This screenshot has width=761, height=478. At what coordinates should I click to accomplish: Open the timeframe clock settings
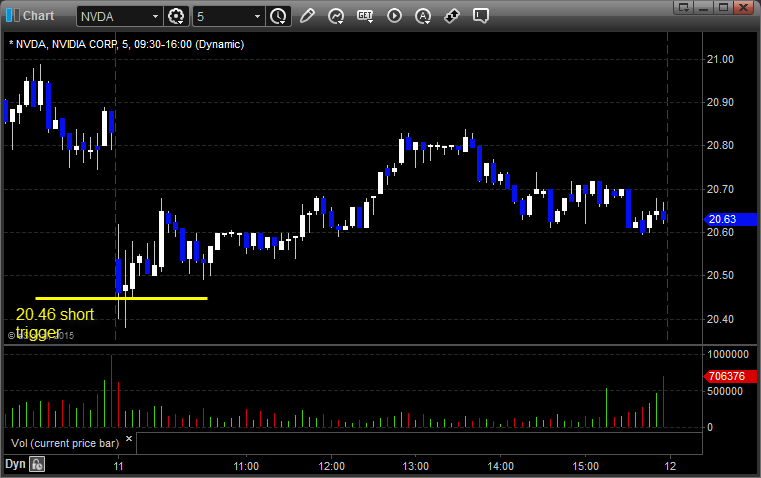coord(279,16)
